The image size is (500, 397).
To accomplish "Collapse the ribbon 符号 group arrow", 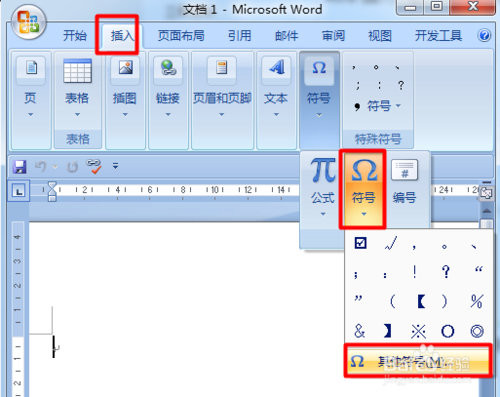I will click(319, 115).
